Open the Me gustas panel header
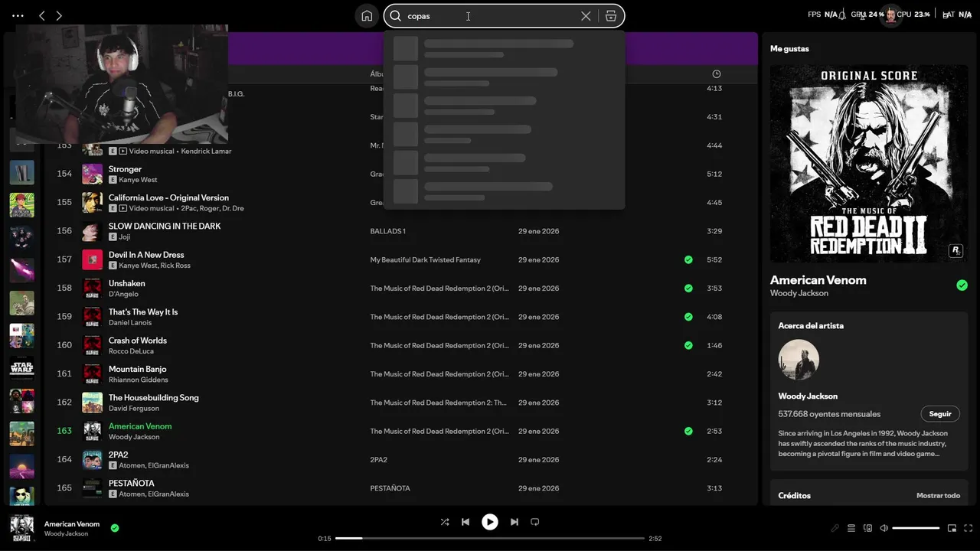 [x=789, y=49]
